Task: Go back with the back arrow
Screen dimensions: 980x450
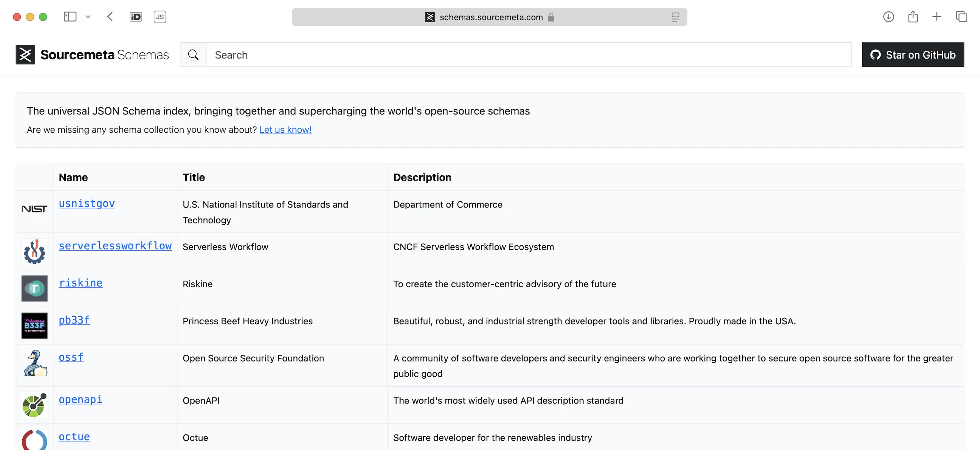Action: [x=110, y=17]
